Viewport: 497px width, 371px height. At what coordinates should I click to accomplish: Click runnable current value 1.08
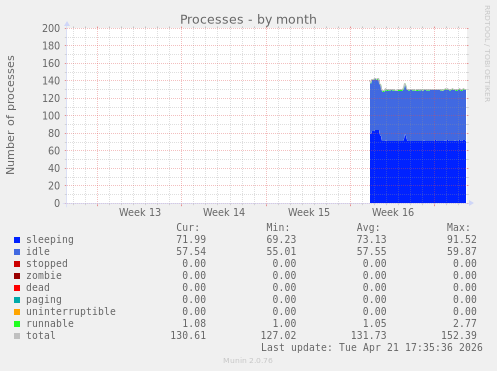pyautogui.click(x=194, y=323)
